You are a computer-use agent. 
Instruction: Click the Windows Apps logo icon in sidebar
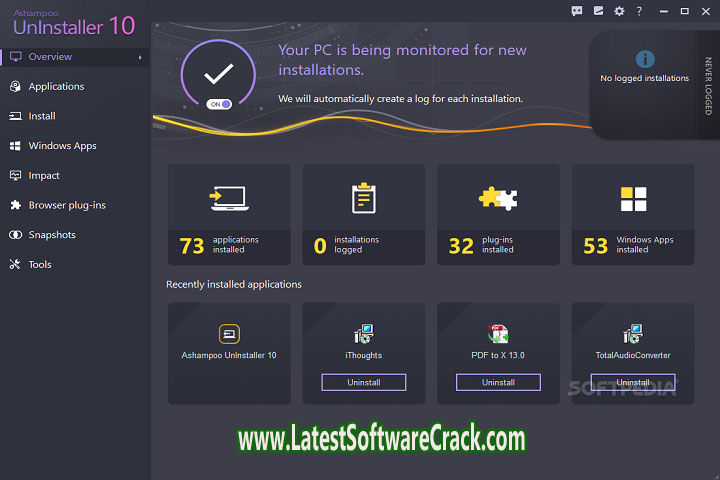pos(15,146)
